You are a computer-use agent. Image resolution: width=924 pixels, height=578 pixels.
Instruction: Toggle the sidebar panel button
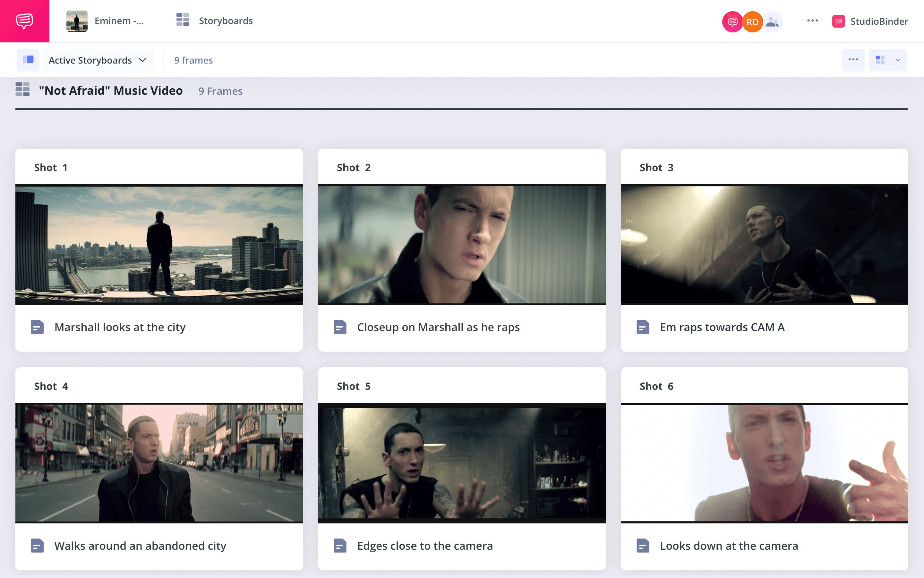click(28, 60)
